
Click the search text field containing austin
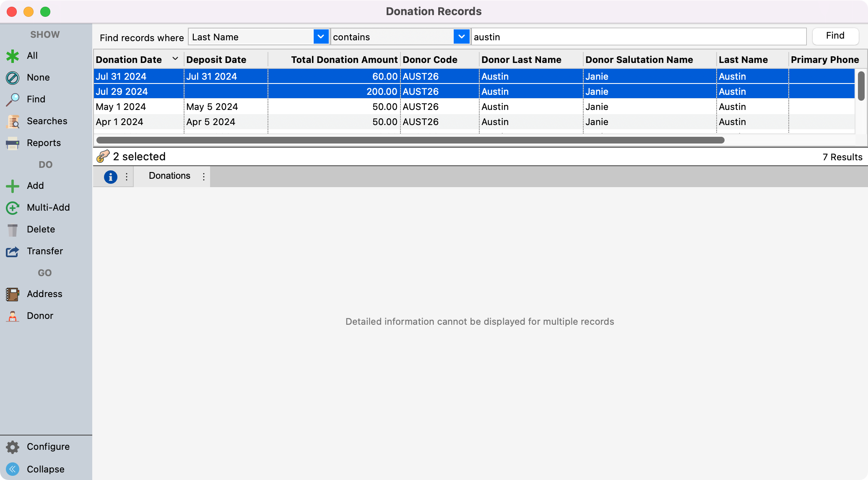click(x=638, y=37)
